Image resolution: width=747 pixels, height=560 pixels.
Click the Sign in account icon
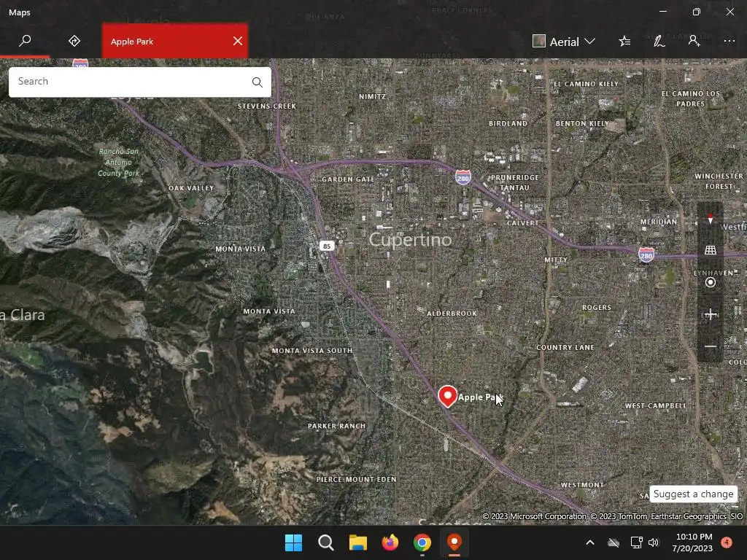click(694, 41)
